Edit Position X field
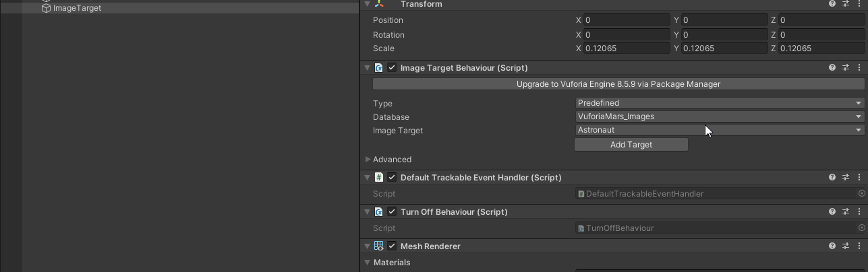 (627, 20)
